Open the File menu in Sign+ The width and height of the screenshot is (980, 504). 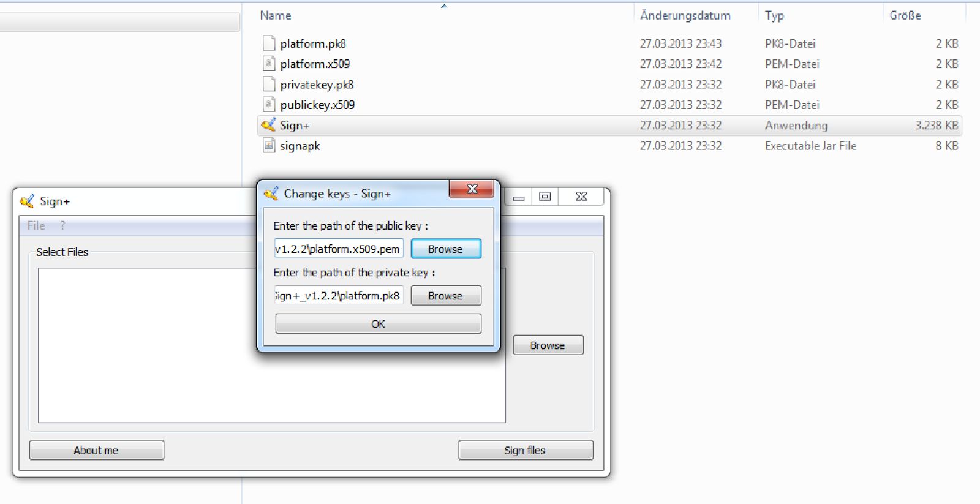point(36,225)
